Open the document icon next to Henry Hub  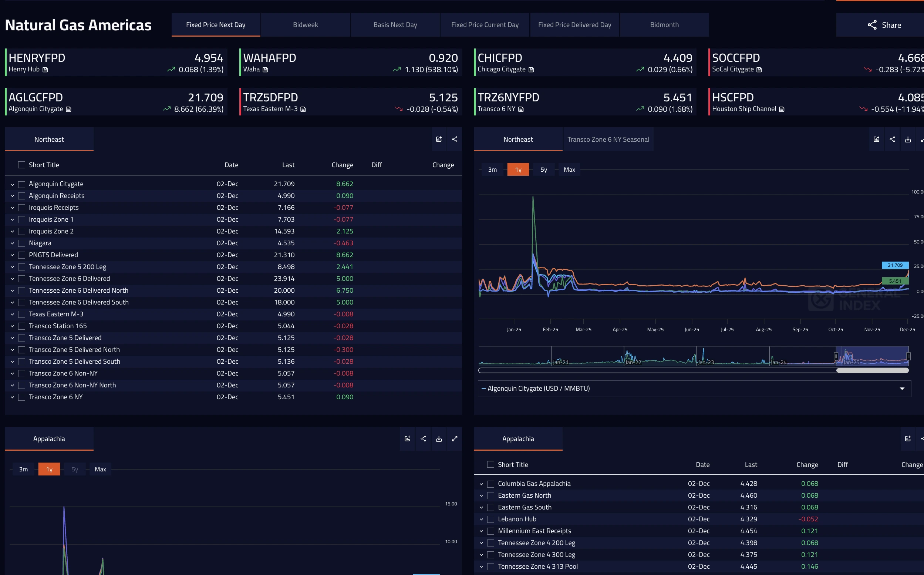(x=45, y=70)
